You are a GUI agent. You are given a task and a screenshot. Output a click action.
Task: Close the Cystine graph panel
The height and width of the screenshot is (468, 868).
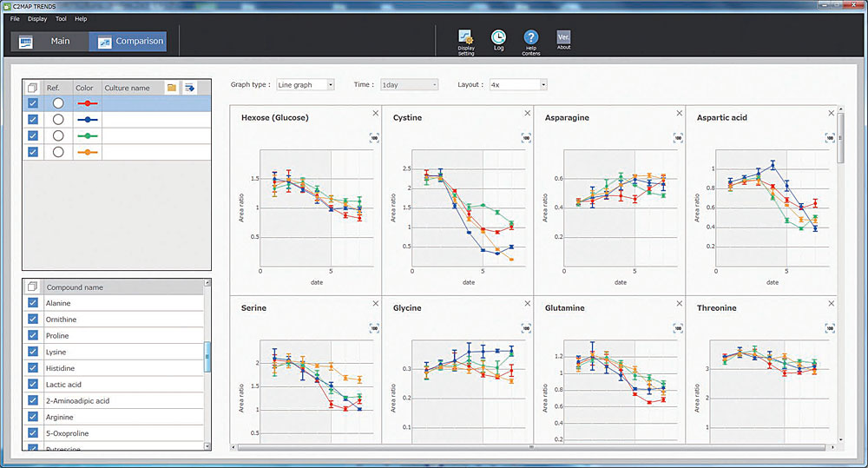(x=527, y=113)
